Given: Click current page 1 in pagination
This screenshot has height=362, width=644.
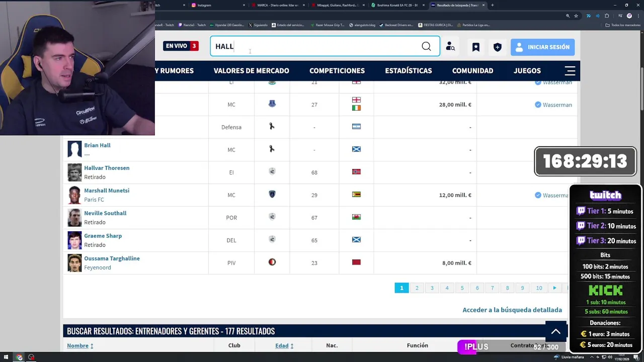Looking at the screenshot, I should (401, 288).
